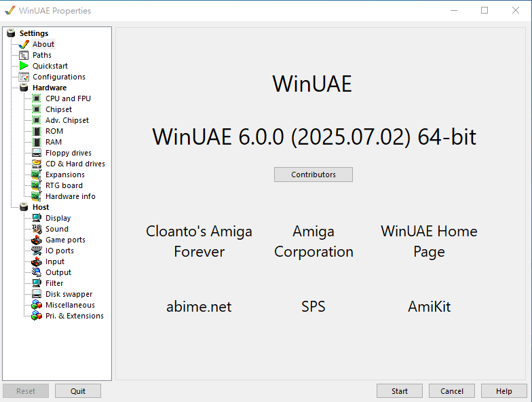532x402 pixels.
Task: Click the Filter monitor icon
Action: tap(37, 283)
